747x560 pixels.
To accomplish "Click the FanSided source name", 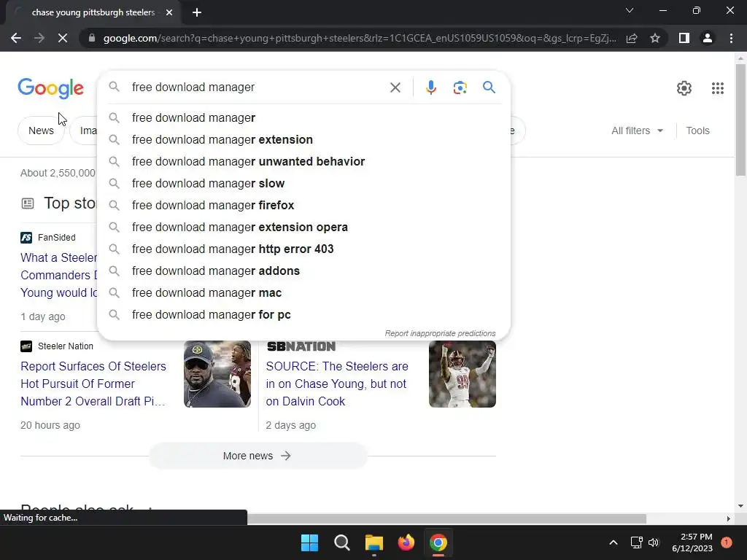I will point(56,237).
